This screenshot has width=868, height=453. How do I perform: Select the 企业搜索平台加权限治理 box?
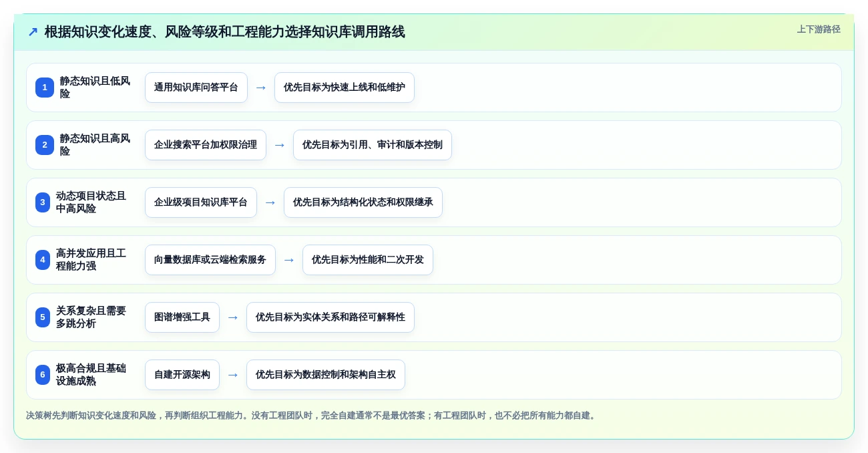(x=206, y=145)
